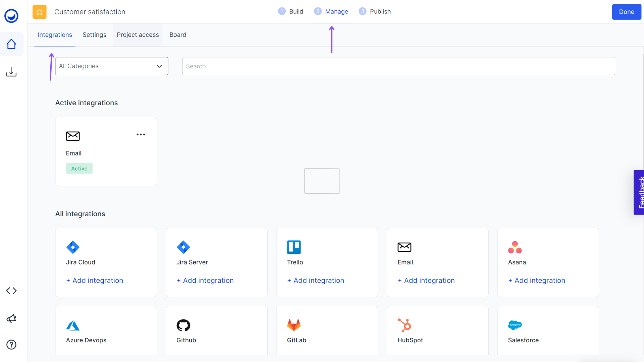Open the download icon in sidebar

click(x=11, y=72)
